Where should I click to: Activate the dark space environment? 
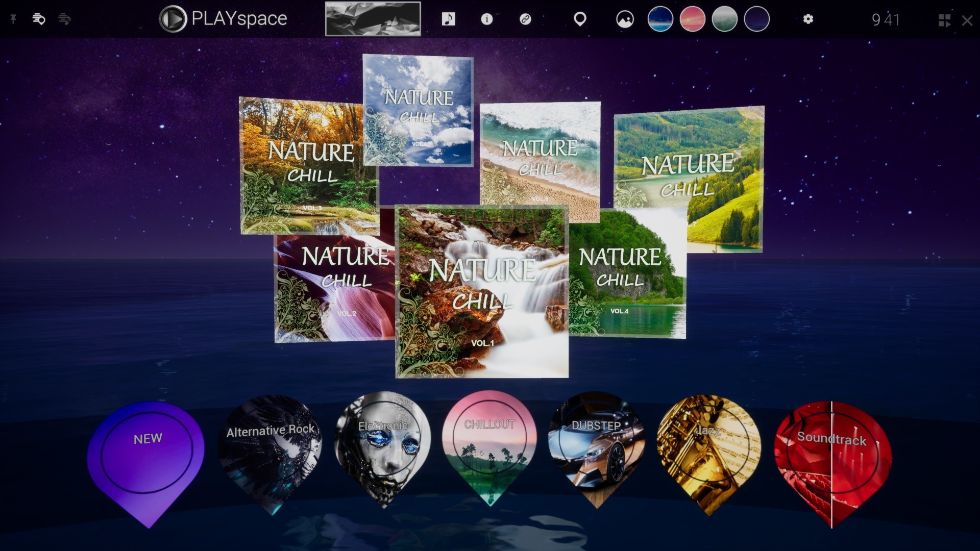coord(757,19)
